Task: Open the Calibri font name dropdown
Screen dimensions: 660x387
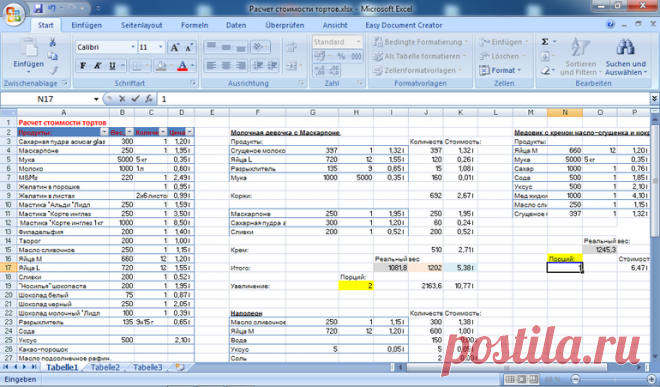Action: [133, 47]
